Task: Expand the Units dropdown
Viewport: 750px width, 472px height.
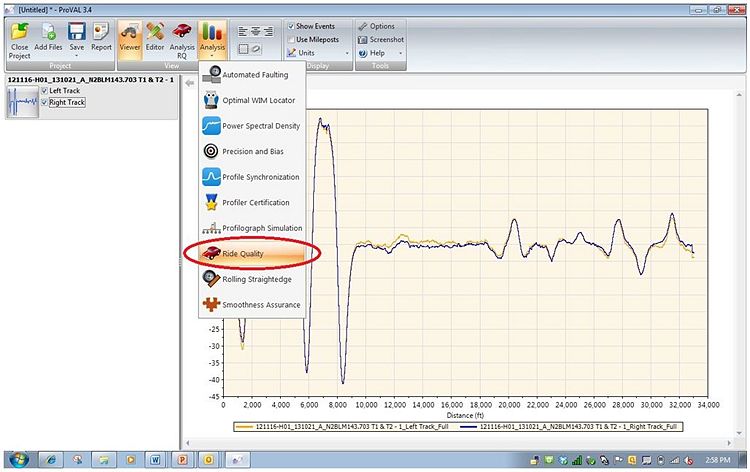Action: click(x=347, y=53)
